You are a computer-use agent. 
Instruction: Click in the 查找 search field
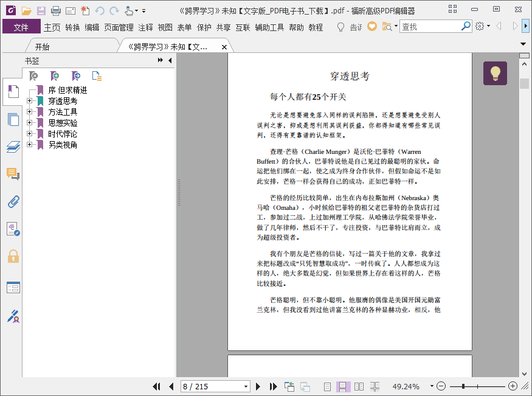pyautogui.click(x=430, y=26)
